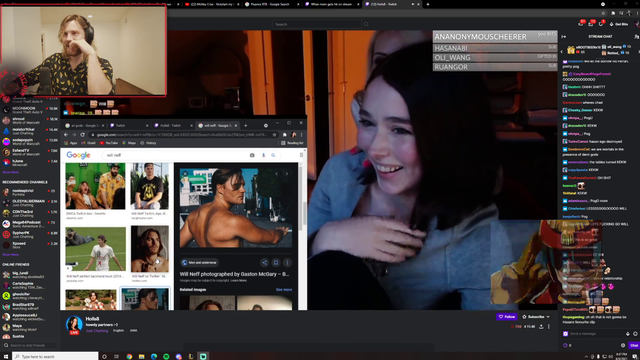This screenshot has width=640, height=360.
Task: Select ghoulcifer in online friends
Action: click(x=29, y=296)
